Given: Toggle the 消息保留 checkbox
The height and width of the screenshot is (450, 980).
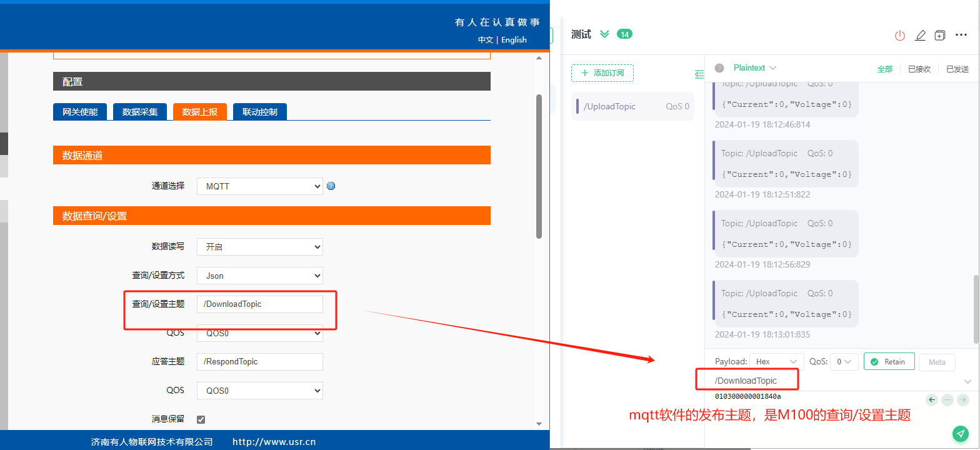Looking at the screenshot, I should coord(201,419).
